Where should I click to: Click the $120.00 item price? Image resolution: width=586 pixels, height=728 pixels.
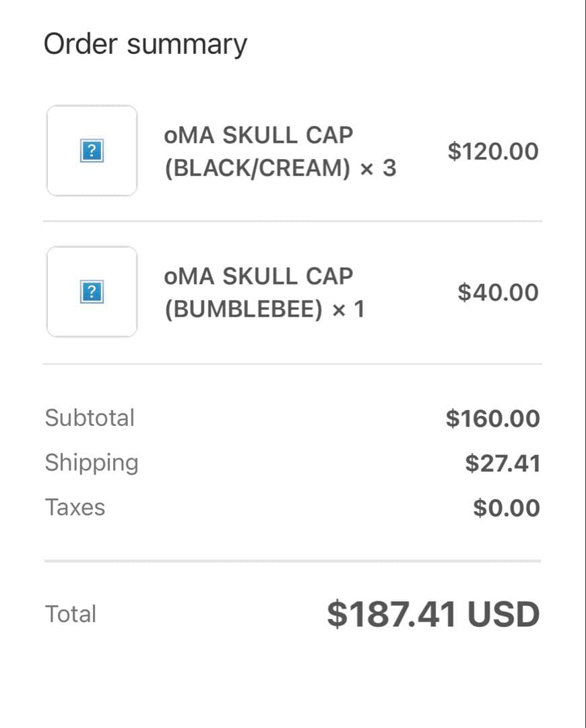point(493,152)
